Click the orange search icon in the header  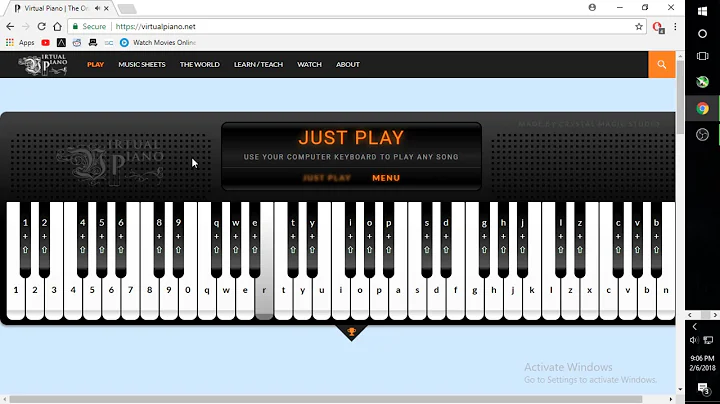click(x=661, y=65)
